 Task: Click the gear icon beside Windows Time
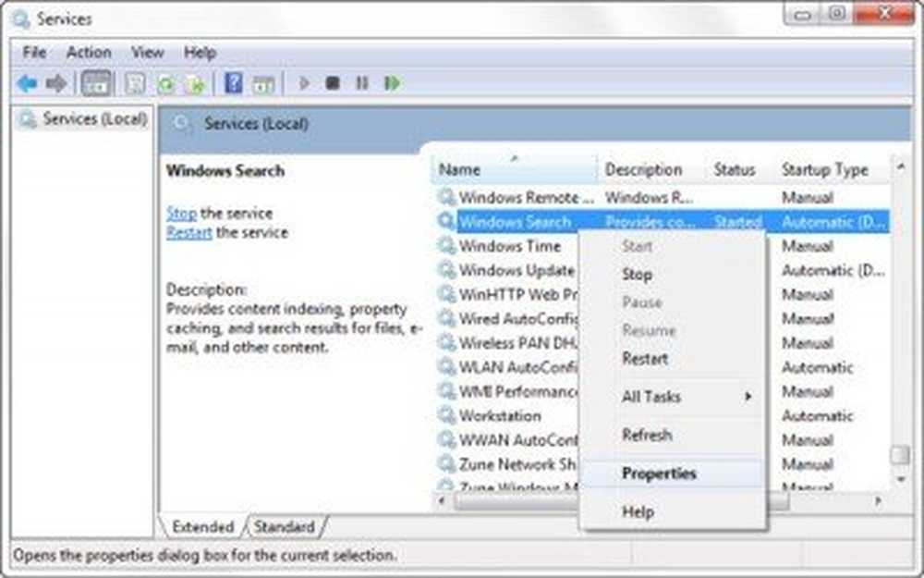(447, 245)
